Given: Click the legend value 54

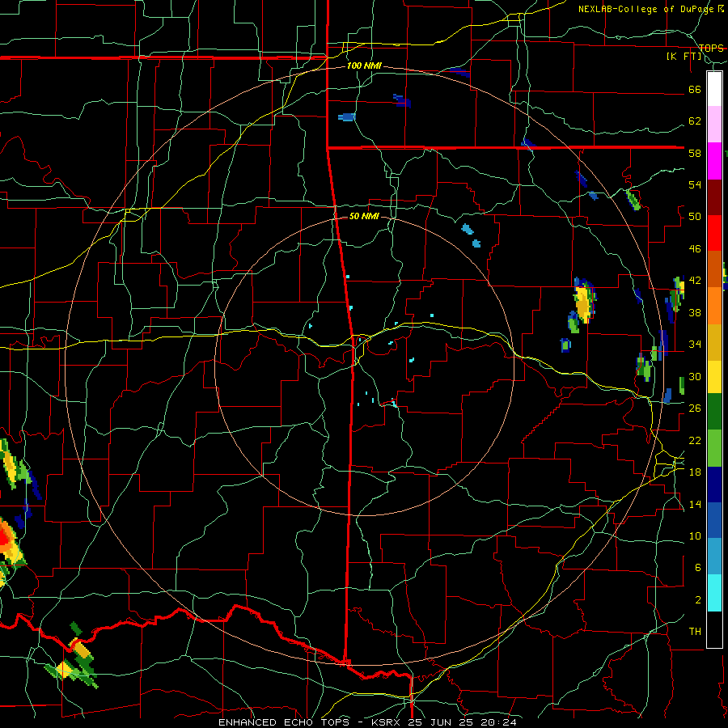Looking at the screenshot, I should pos(695,184).
